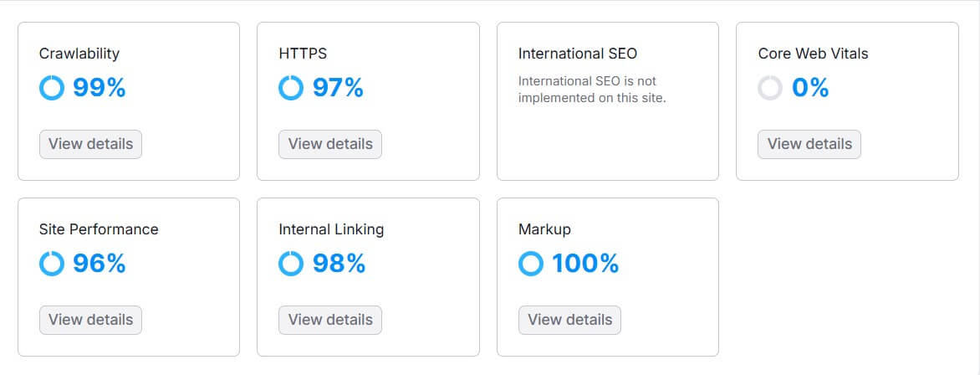Open View details under HTTPS

pyautogui.click(x=330, y=144)
